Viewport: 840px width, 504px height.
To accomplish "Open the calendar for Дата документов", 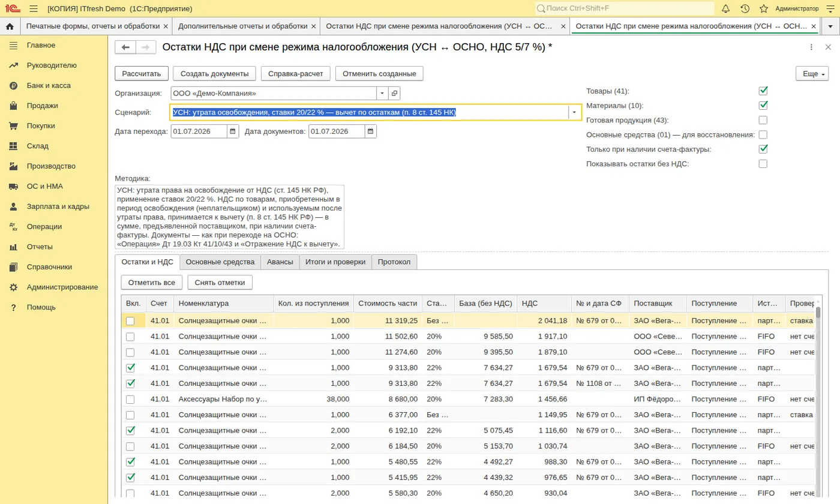I will tap(371, 131).
